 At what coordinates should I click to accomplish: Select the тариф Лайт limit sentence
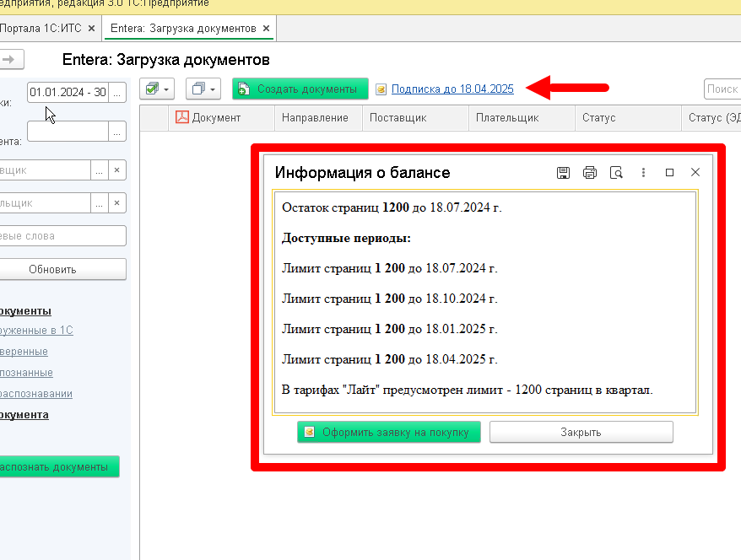tap(468, 390)
